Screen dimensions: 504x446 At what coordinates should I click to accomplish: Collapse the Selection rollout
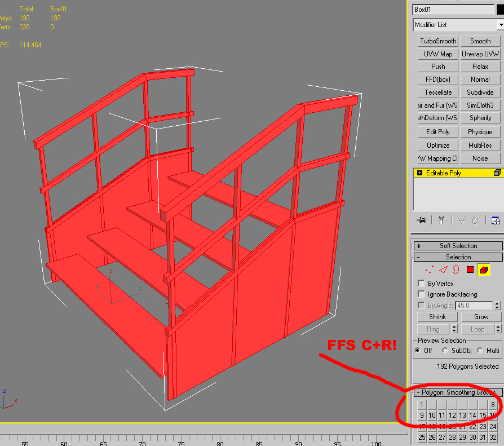(x=419, y=257)
